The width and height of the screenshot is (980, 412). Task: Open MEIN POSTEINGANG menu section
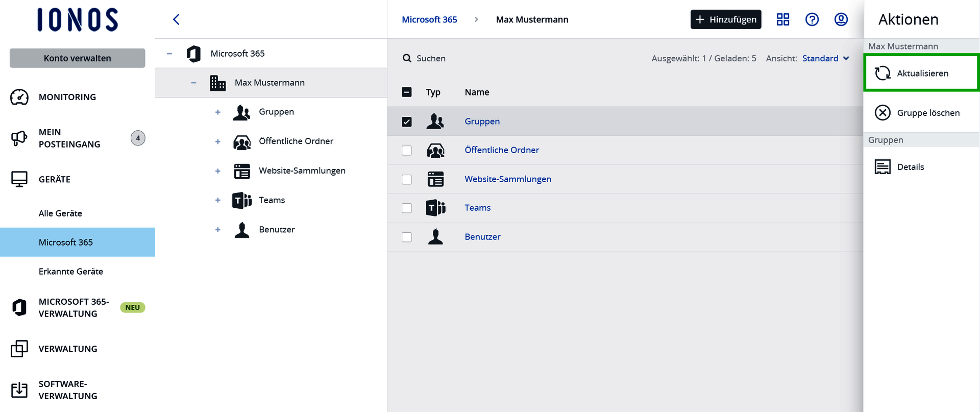[x=69, y=138]
